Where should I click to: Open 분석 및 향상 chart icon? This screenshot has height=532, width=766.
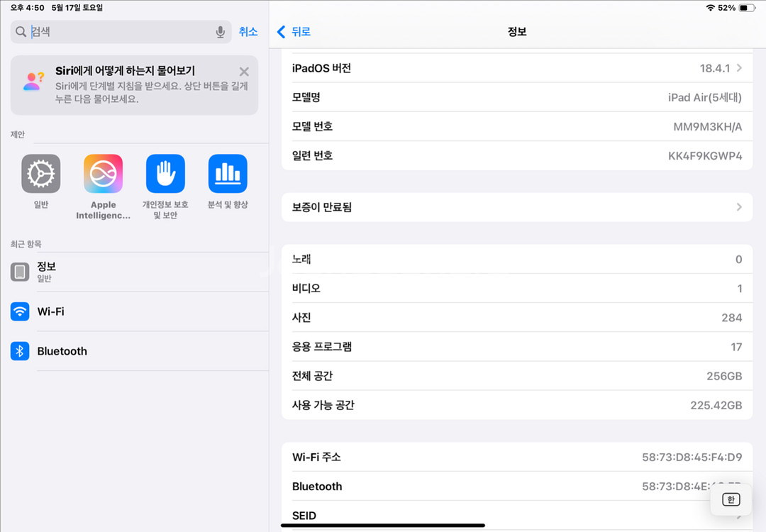(228, 173)
